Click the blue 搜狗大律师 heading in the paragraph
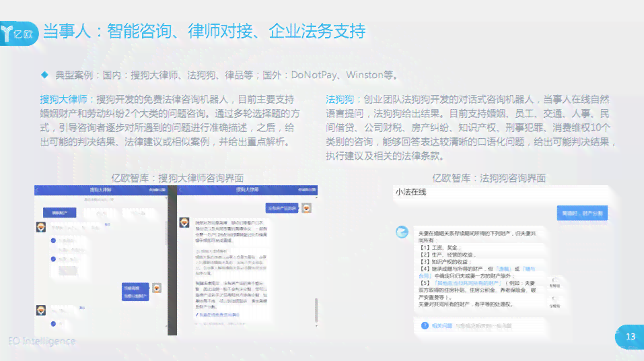This screenshot has width=644, height=361. 64,99
